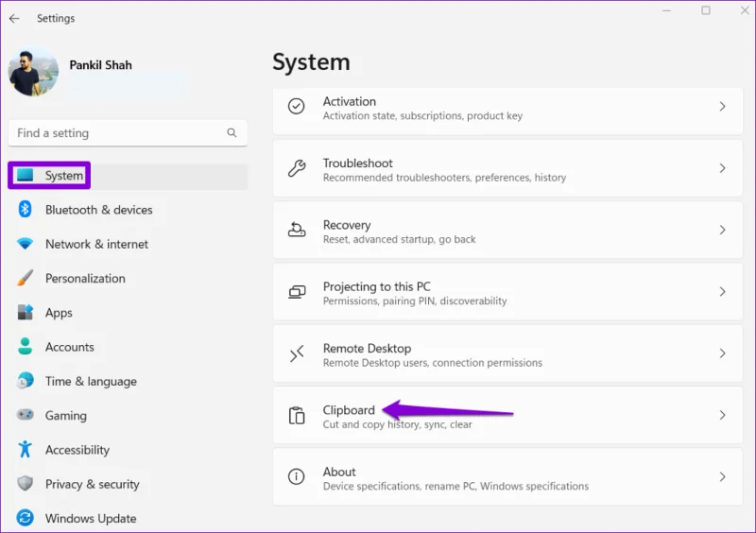Click the About info icon
The height and width of the screenshot is (533, 756).
pos(296,476)
